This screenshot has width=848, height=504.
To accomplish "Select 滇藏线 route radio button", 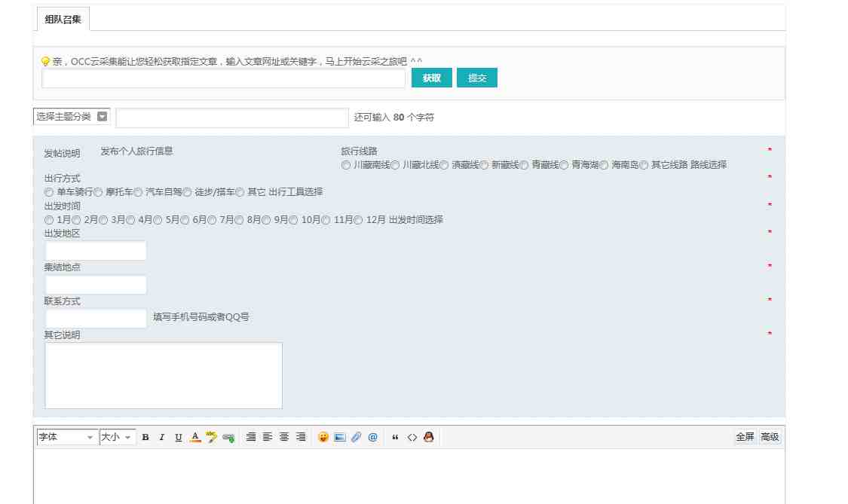I will [443, 165].
